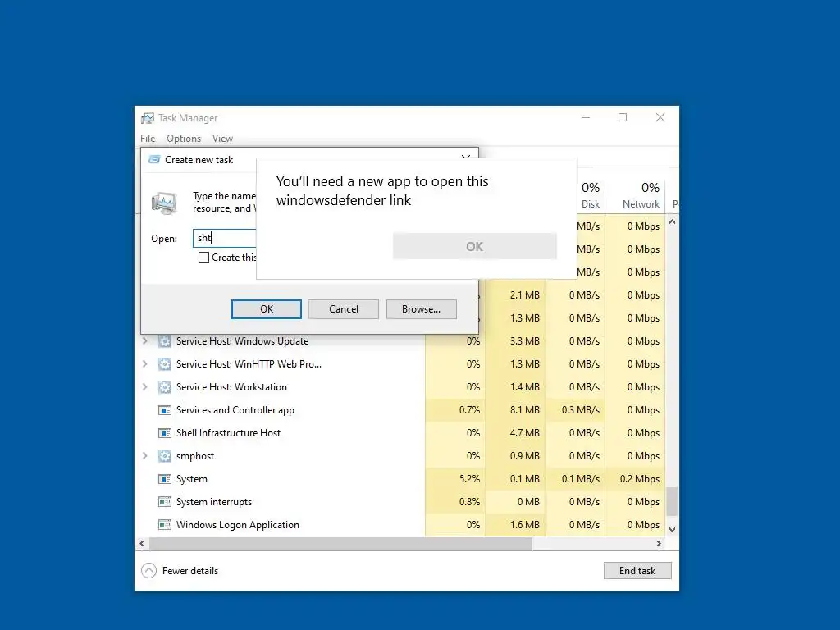The height and width of the screenshot is (630, 840).
Task: Close the Task Manager window
Action: (660, 117)
